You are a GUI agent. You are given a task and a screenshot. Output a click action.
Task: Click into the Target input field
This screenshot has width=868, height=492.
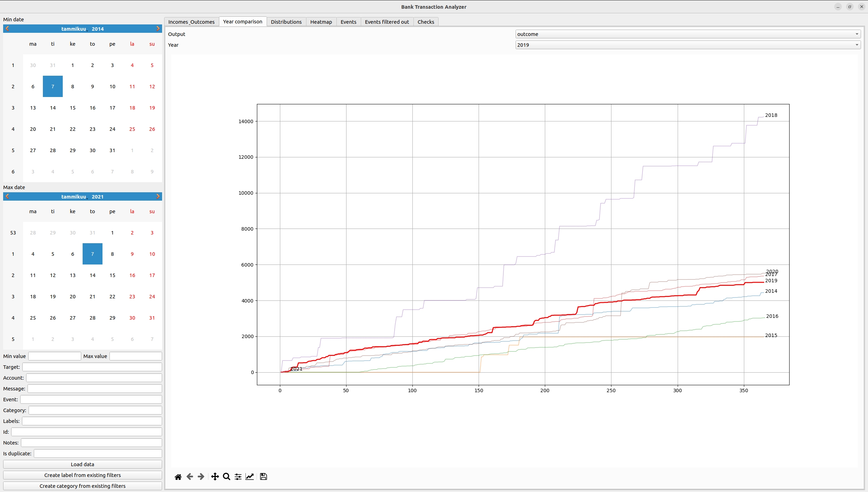click(x=92, y=367)
